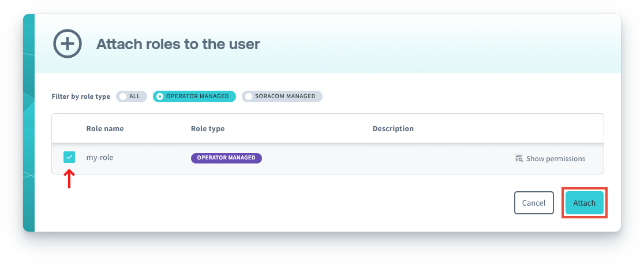Click the Filter by role type label

[x=81, y=96]
